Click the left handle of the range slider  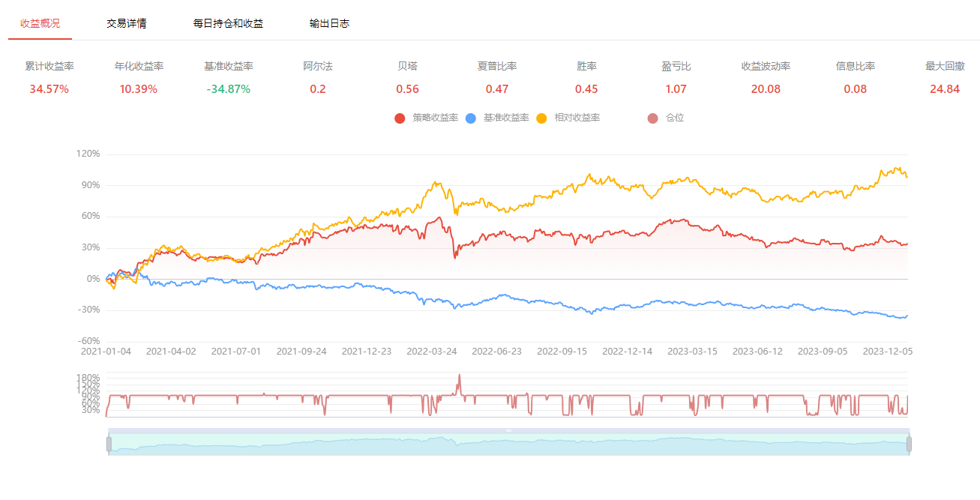coord(109,444)
